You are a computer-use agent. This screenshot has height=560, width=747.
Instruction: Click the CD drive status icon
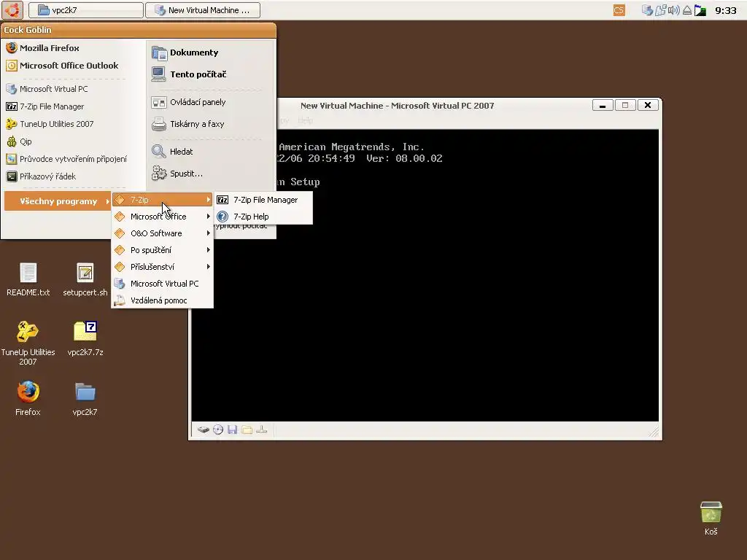(217, 429)
